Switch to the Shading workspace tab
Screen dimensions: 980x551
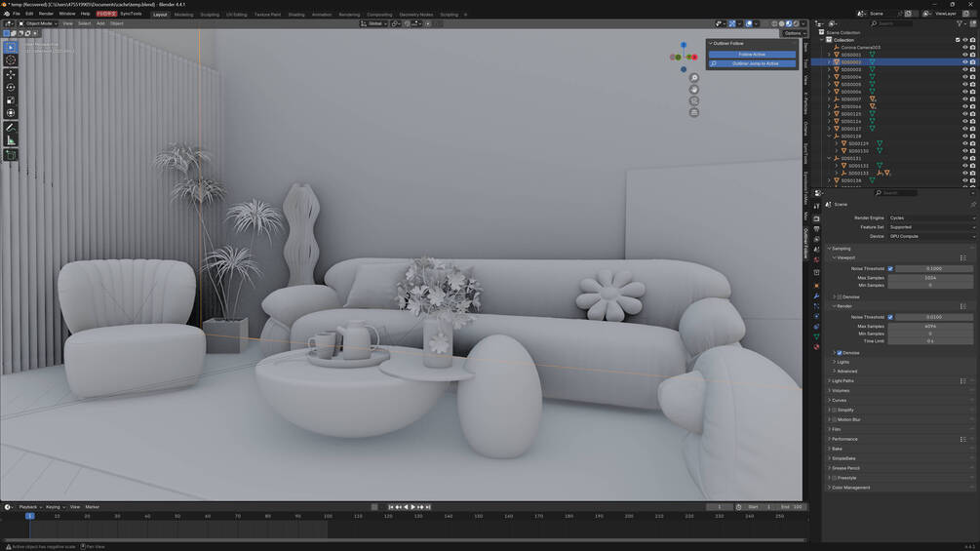(296, 15)
